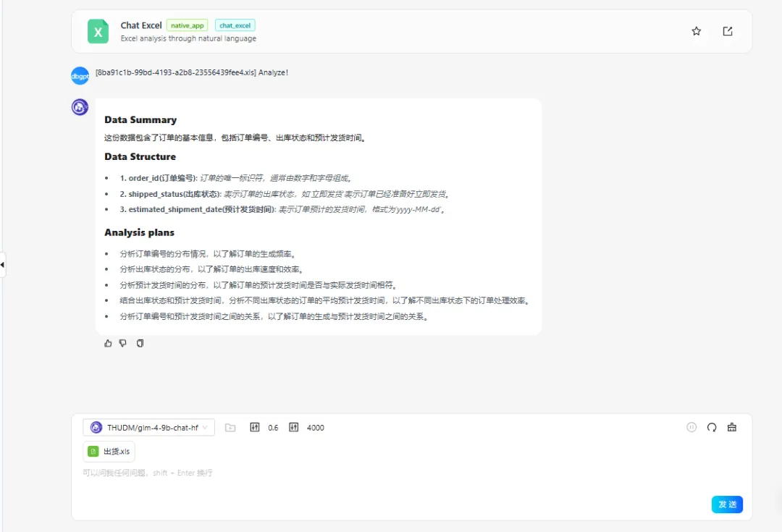
Task: Click the clear chat history icon
Action: [732, 427]
